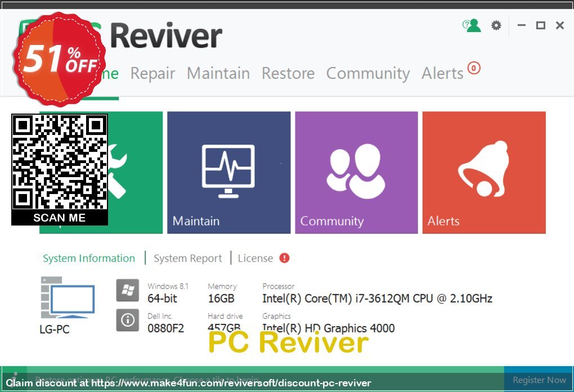
Task: Click the LG-PC computer icon
Action: 68,297
